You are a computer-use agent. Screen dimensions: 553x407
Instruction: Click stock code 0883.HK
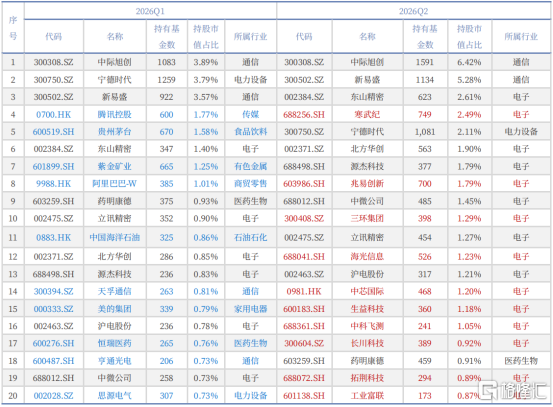click(54, 238)
